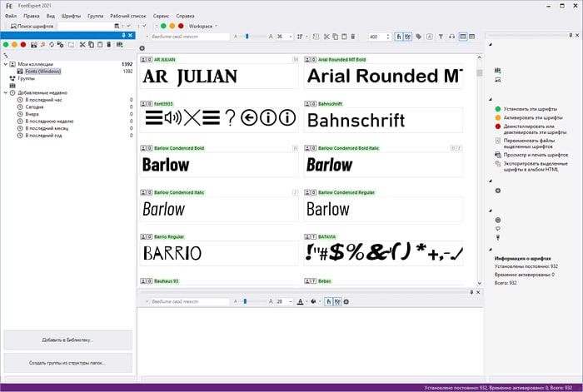Open the Шрифты menu
Image resolution: width=583 pixels, height=392 pixels.
click(x=71, y=16)
